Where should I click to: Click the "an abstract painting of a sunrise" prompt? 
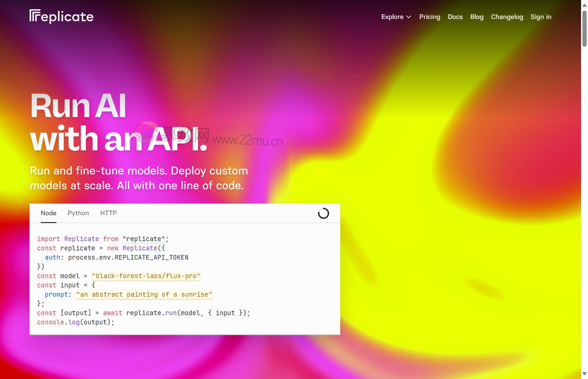click(x=144, y=295)
